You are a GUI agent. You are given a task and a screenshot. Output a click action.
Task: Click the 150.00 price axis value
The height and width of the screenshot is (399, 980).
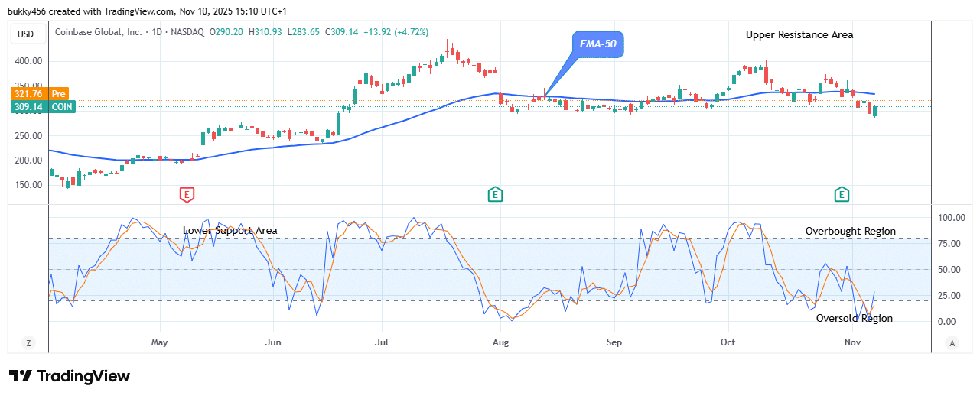pyautogui.click(x=28, y=185)
